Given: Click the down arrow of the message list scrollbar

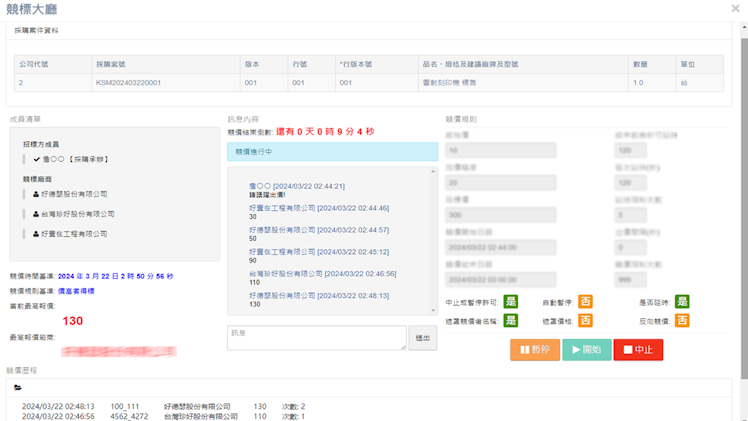Looking at the screenshot, I should click(433, 310).
